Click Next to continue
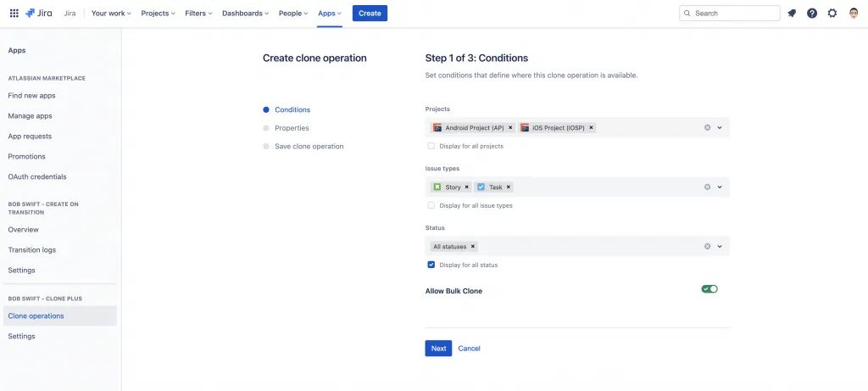 [438, 349]
